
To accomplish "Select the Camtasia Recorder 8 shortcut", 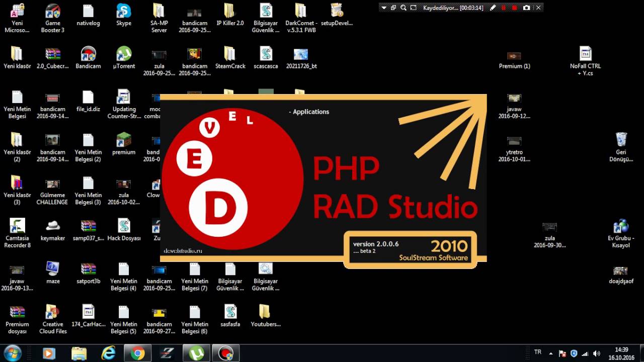I will point(18,233).
